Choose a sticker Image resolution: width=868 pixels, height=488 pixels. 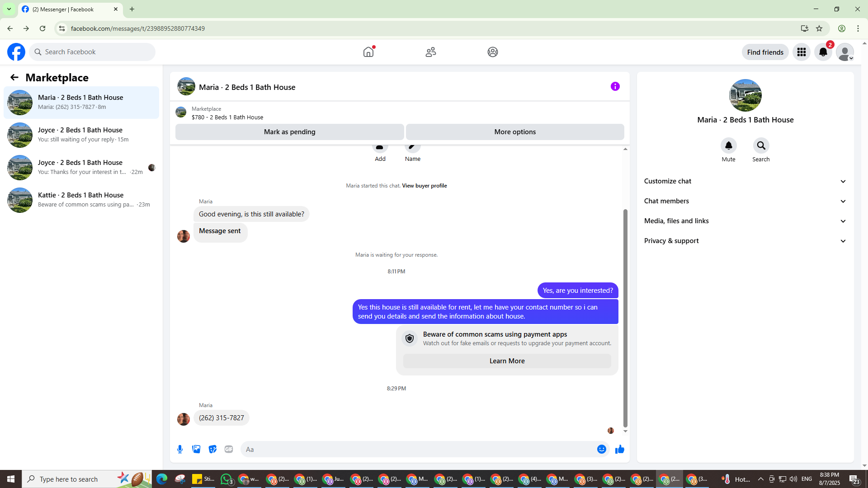click(212, 449)
